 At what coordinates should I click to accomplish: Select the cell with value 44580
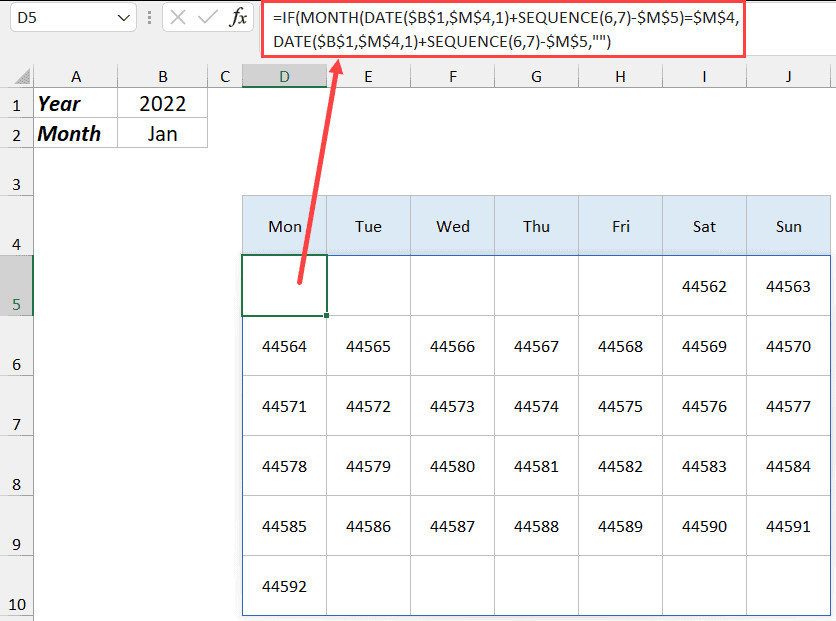pyautogui.click(x=452, y=467)
